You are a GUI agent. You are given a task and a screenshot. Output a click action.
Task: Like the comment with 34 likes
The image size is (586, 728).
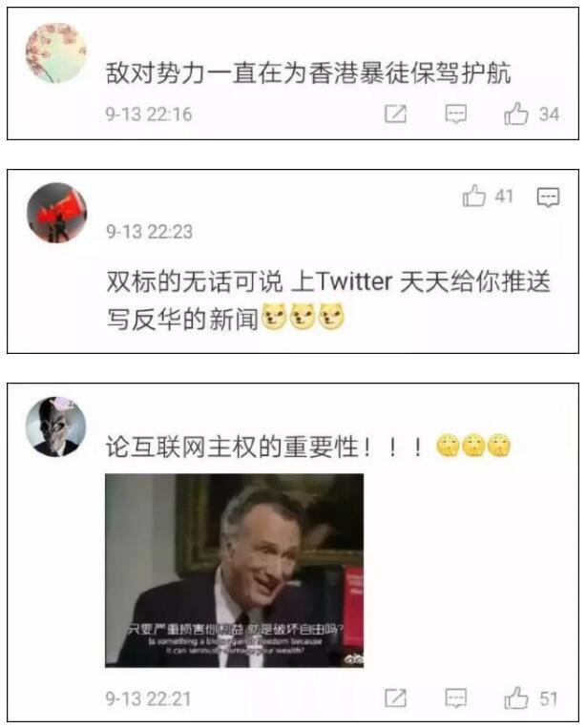pos(516,114)
